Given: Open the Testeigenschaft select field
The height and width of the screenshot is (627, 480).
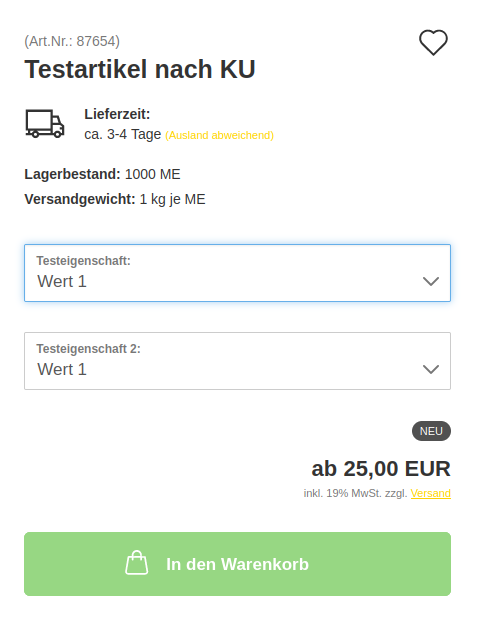Looking at the screenshot, I should click(x=238, y=273).
